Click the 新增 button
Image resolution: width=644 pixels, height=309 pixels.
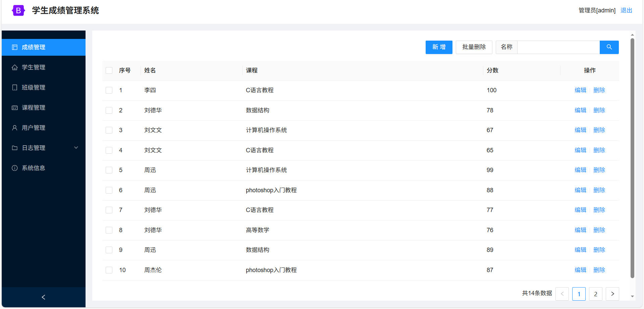click(439, 47)
